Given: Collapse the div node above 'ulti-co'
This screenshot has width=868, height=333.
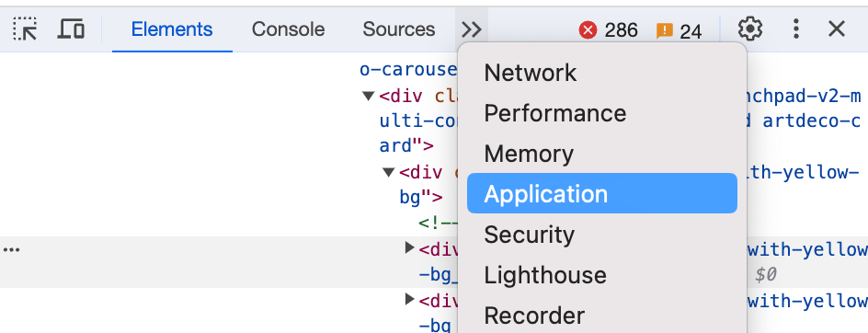Looking at the screenshot, I should [x=369, y=96].
